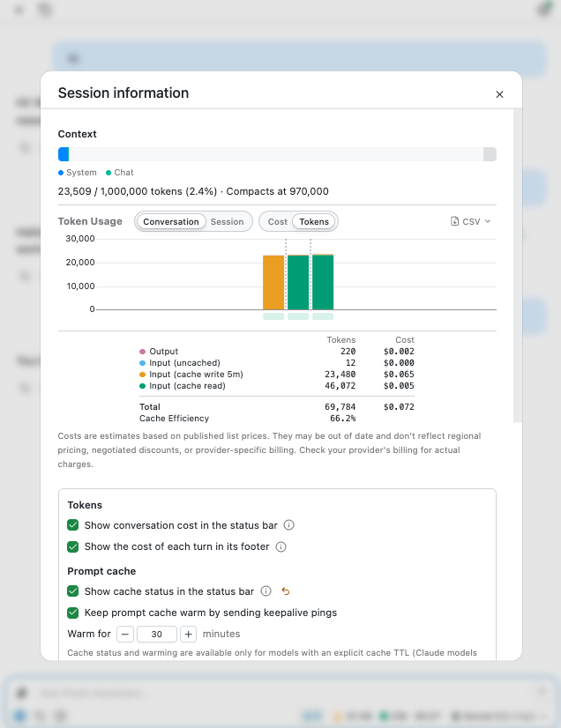Increase warm minutes with plus button

pyautogui.click(x=188, y=634)
